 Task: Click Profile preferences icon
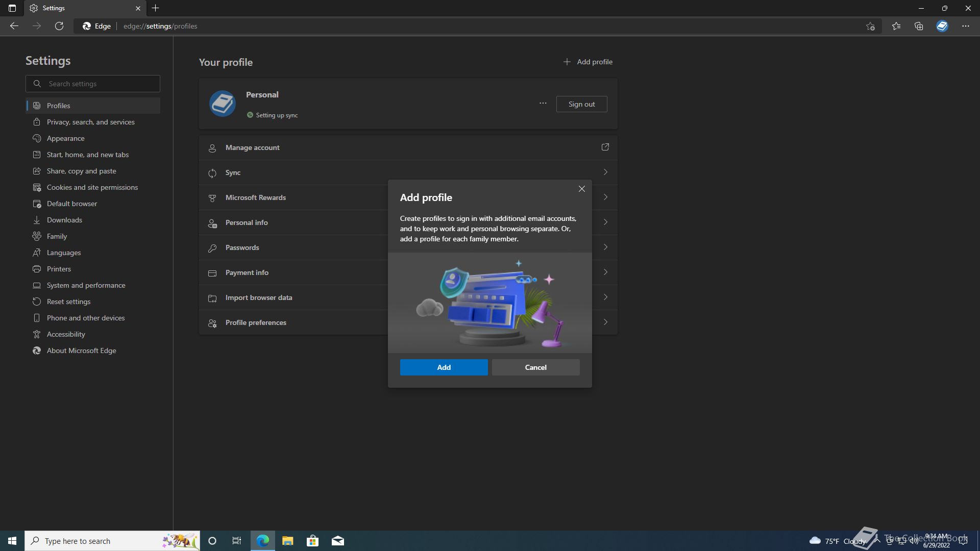tap(212, 323)
